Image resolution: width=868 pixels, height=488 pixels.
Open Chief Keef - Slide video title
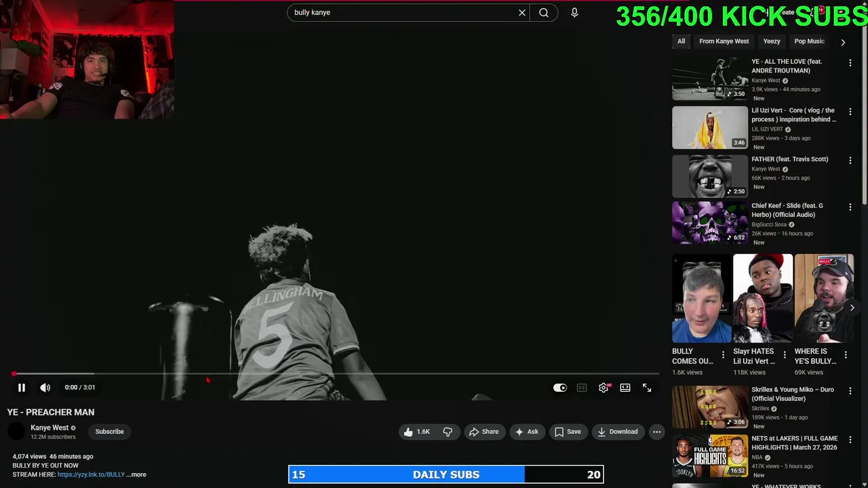(x=787, y=210)
